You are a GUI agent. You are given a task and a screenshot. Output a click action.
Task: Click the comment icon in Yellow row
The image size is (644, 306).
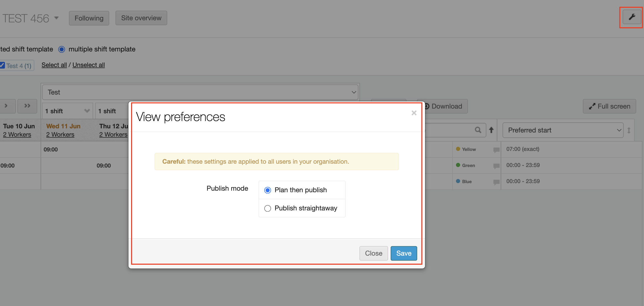[496, 150]
